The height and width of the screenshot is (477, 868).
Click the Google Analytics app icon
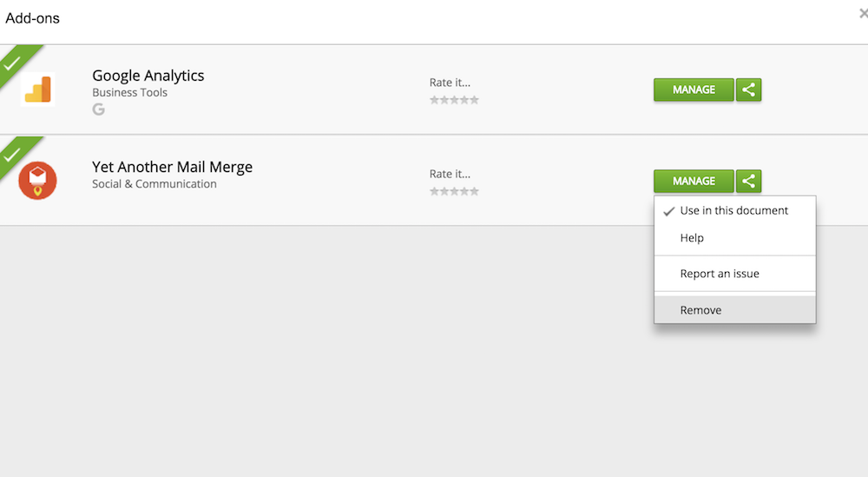[37, 89]
